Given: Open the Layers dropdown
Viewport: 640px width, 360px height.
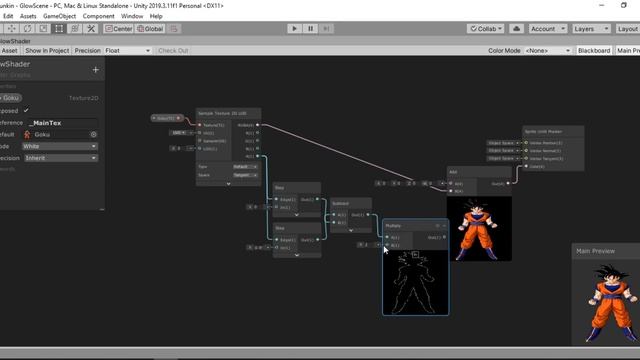Looking at the screenshot, I should tap(591, 29).
